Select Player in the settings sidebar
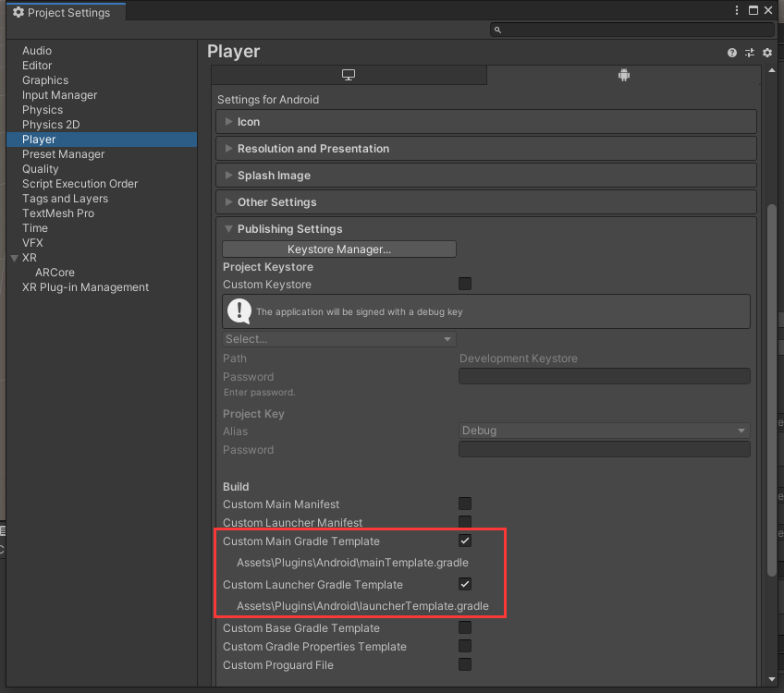The height and width of the screenshot is (693, 784). (102, 140)
